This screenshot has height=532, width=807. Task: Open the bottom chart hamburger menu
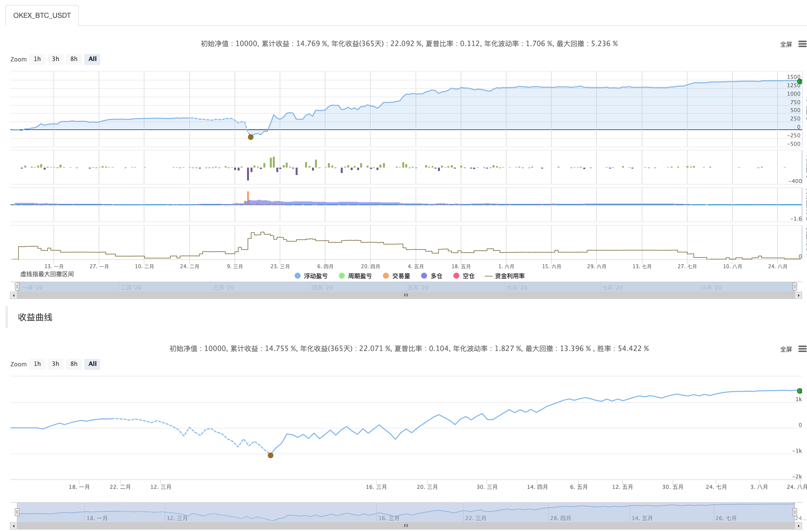click(x=802, y=349)
